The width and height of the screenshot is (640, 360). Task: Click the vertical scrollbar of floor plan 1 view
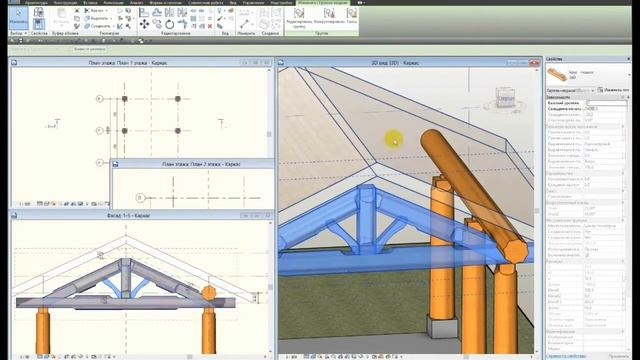(269, 135)
